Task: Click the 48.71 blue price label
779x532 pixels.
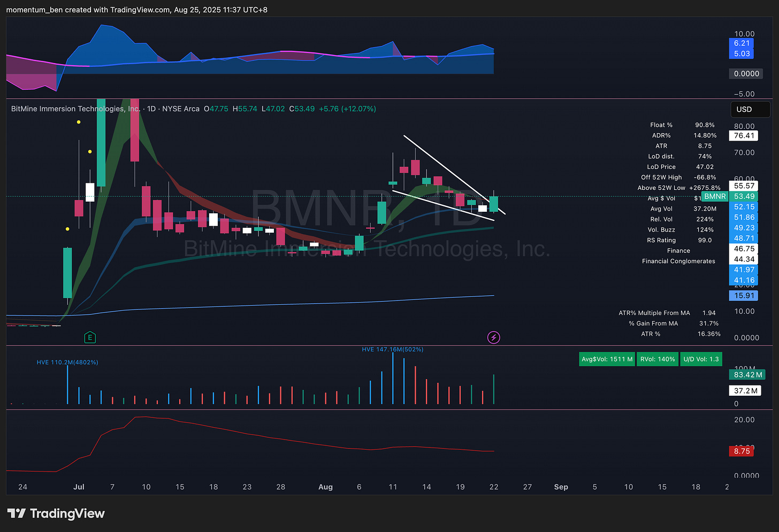Action: click(x=744, y=238)
